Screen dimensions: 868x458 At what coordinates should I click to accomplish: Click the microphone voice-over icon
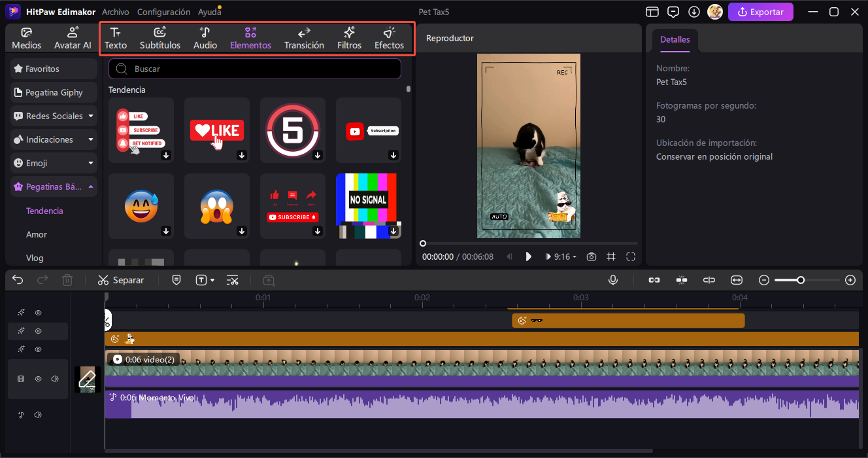(613, 280)
